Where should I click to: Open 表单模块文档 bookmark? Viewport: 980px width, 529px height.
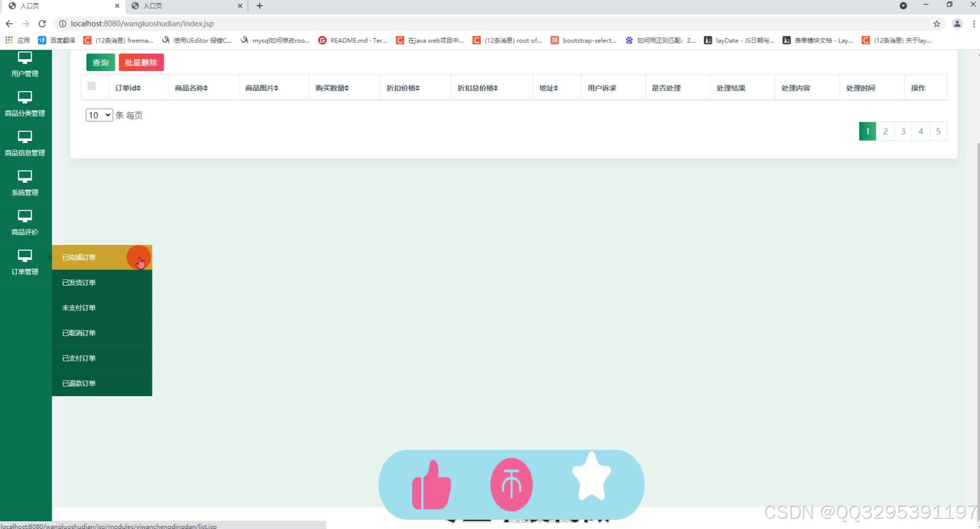818,40
